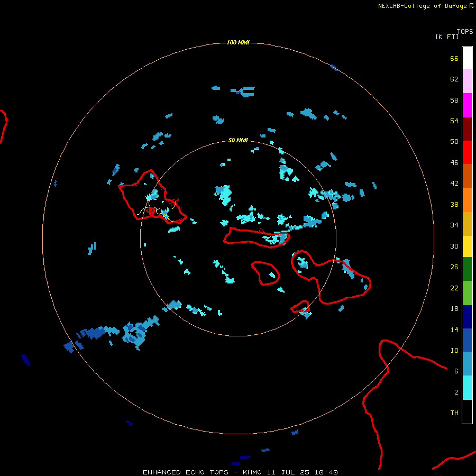
Task: Click the 26 legend value
Action: 454,267
